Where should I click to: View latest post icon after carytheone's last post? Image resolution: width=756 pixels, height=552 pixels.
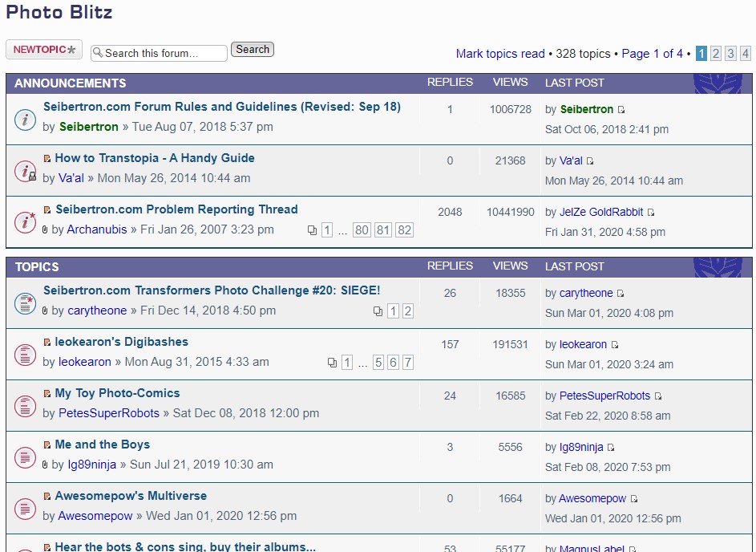(621, 294)
